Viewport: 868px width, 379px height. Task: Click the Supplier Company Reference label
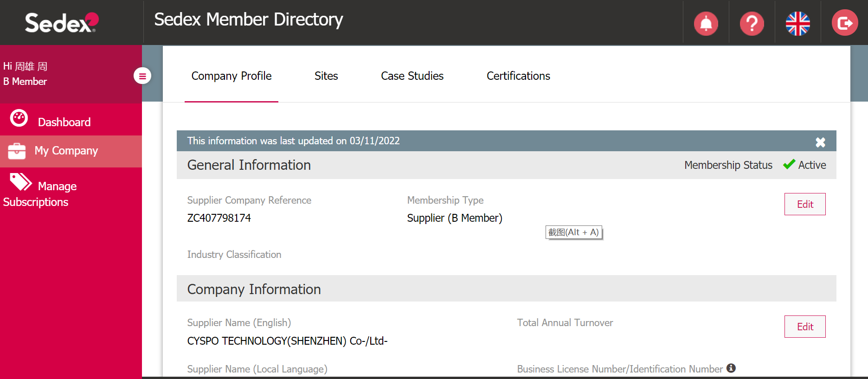tap(249, 200)
